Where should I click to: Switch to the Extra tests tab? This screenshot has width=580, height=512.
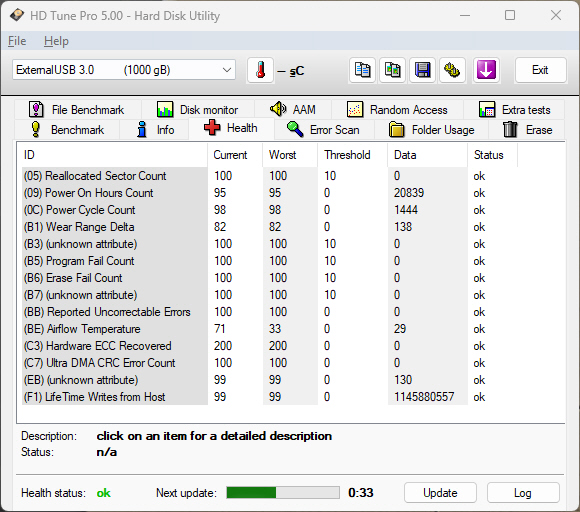pyautogui.click(x=514, y=110)
